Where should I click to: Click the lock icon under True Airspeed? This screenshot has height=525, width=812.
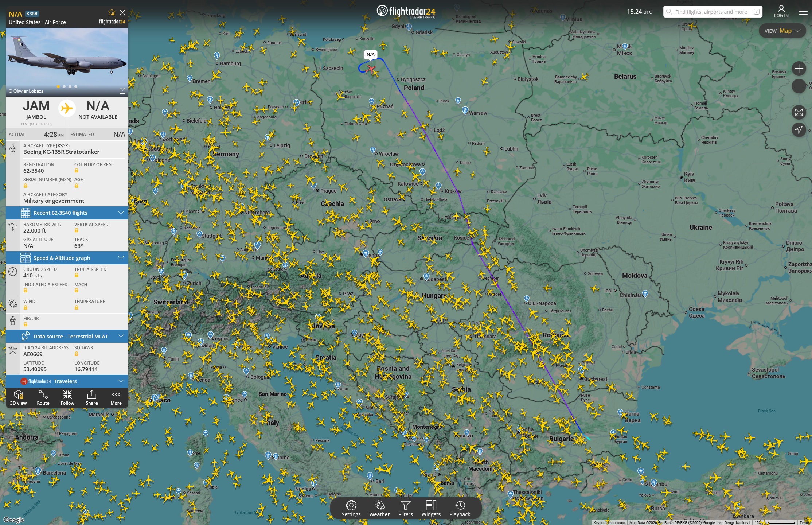tap(77, 275)
